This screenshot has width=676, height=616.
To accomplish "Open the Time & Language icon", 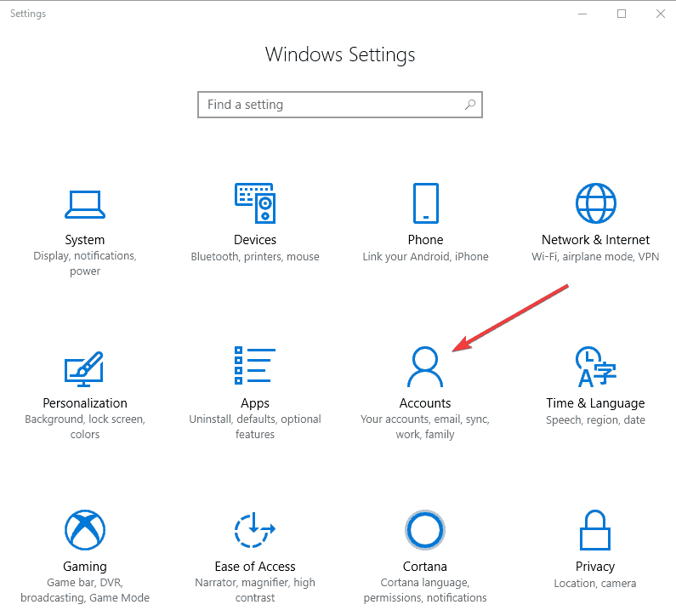I will 596,367.
